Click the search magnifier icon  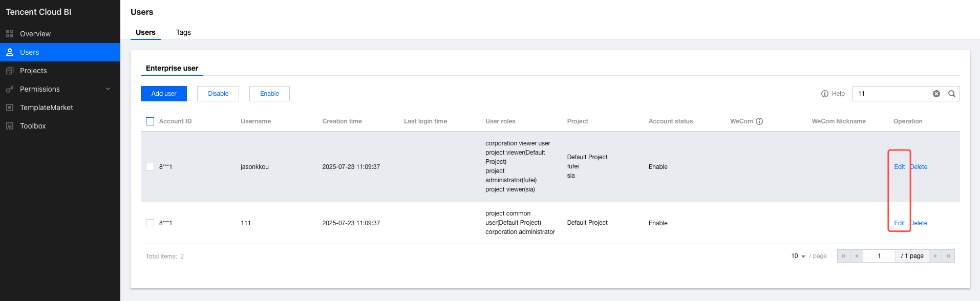click(952, 94)
